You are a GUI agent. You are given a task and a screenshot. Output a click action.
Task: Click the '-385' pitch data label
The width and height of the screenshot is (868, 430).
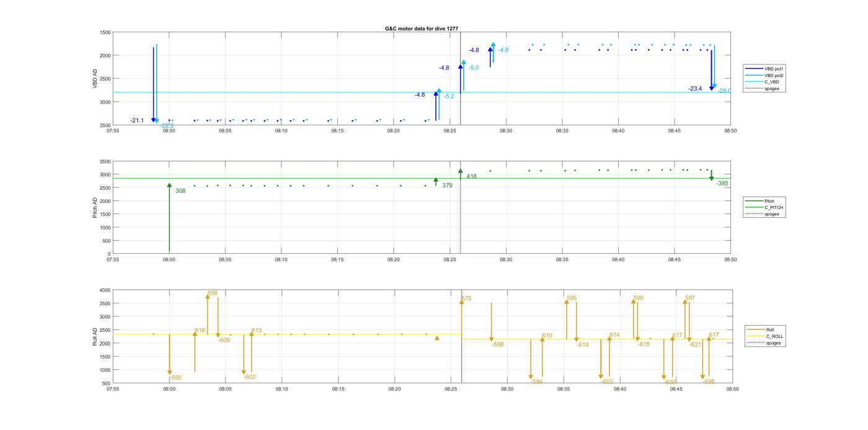(722, 184)
